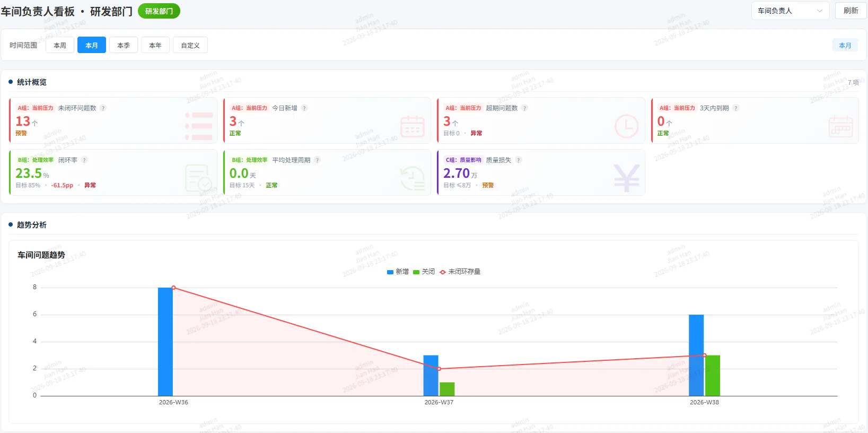
Task: Open the 车间负责人 role dropdown
Action: tap(790, 11)
